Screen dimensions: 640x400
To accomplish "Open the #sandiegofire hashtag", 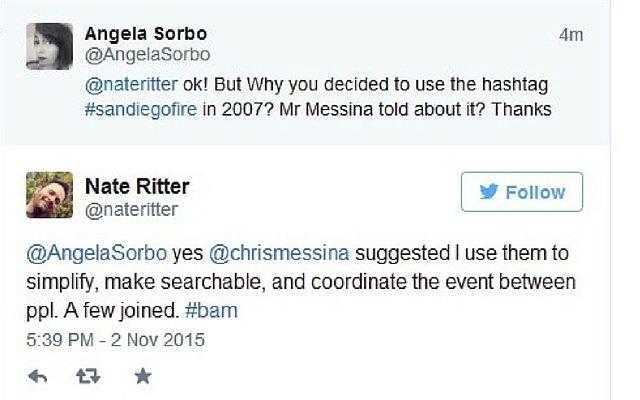I will (x=141, y=109).
